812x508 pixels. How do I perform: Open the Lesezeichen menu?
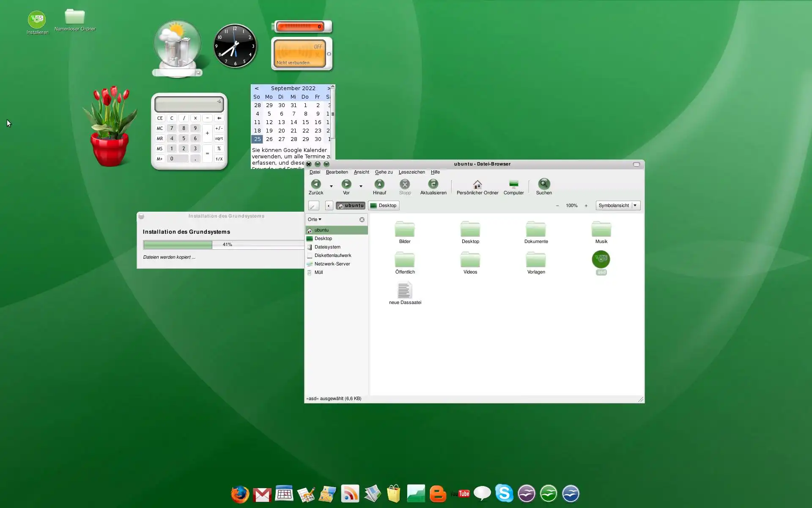[x=411, y=172]
